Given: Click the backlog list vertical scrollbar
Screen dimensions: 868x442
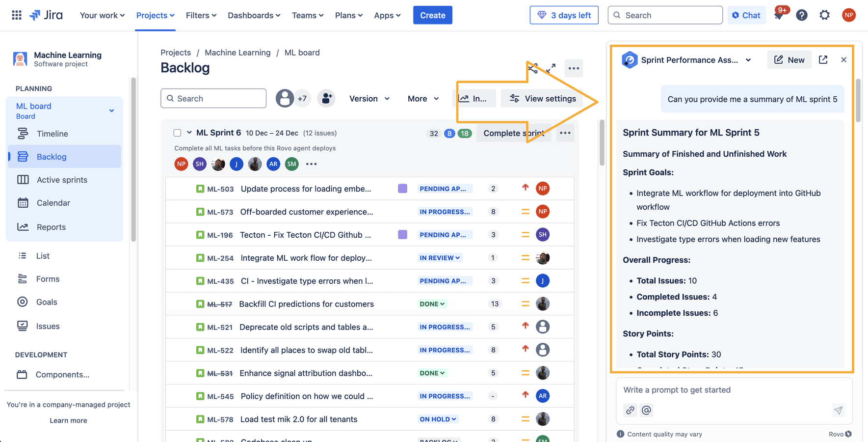Looking at the screenshot, I should click(602, 142).
